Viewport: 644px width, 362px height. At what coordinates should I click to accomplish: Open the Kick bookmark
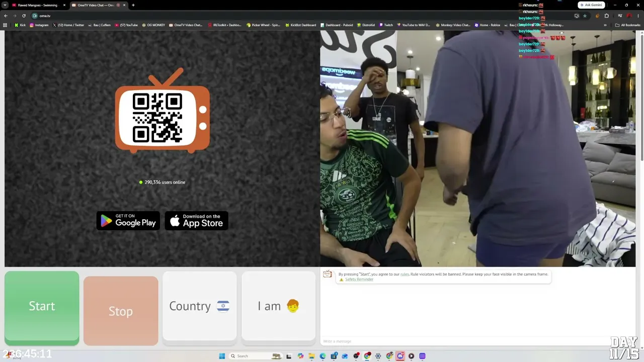pyautogui.click(x=20, y=25)
